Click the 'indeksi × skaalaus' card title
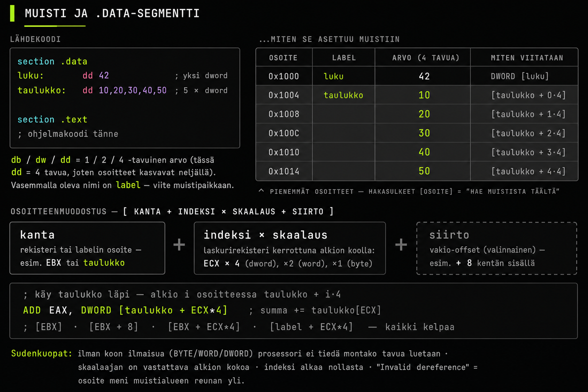Image resolution: width=588 pixels, height=392 pixels. (x=266, y=235)
